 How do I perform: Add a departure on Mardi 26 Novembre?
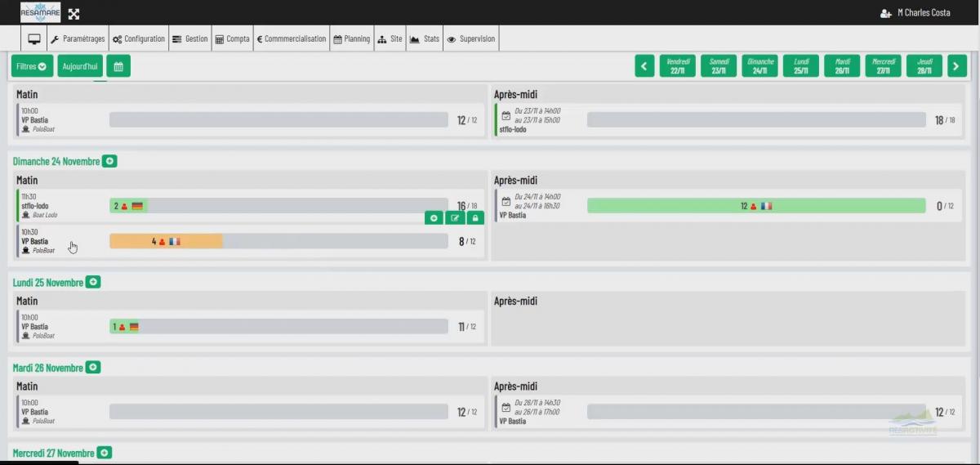coord(93,368)
